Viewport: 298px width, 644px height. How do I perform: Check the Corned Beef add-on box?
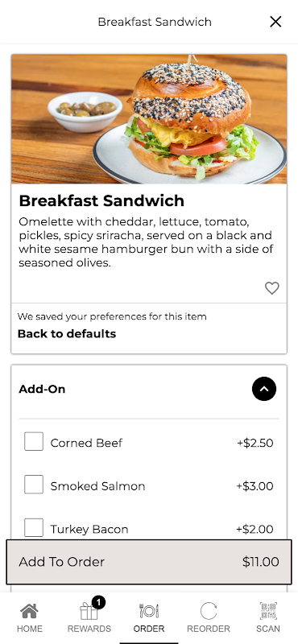(34, 441)
